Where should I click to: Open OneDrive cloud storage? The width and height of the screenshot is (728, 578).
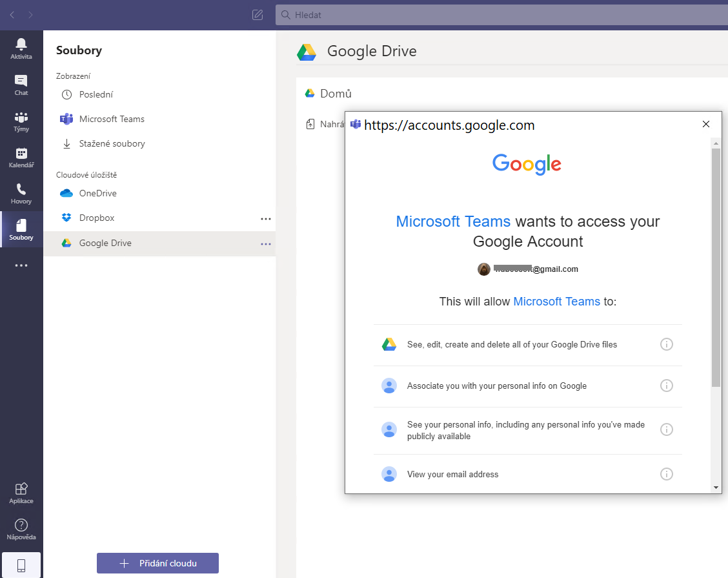[159, 193]
